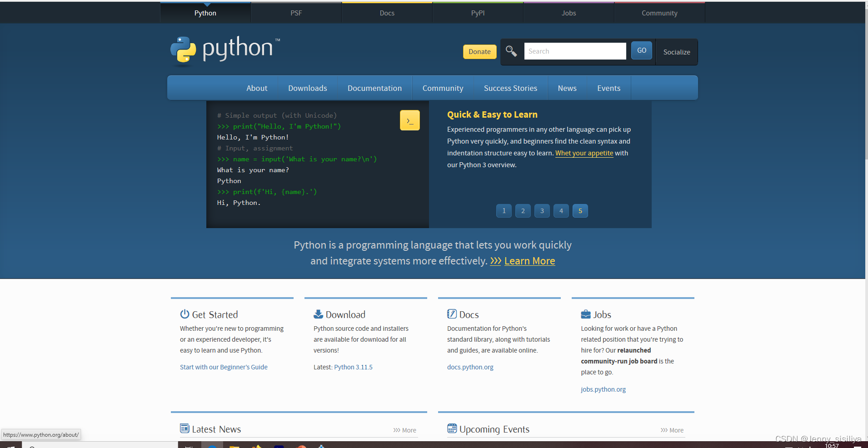Click the Learn More link
Screen dimensions: 868x448
[530, 261]
